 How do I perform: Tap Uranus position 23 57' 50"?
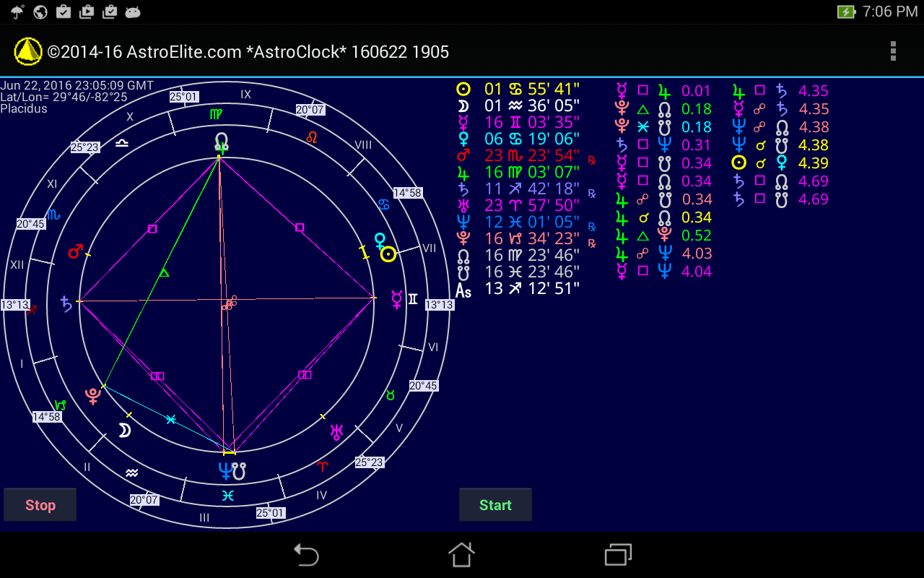click(518, 206)
